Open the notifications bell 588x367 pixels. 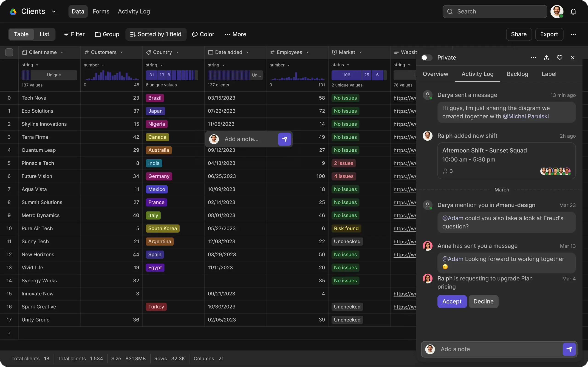[573, 12]
